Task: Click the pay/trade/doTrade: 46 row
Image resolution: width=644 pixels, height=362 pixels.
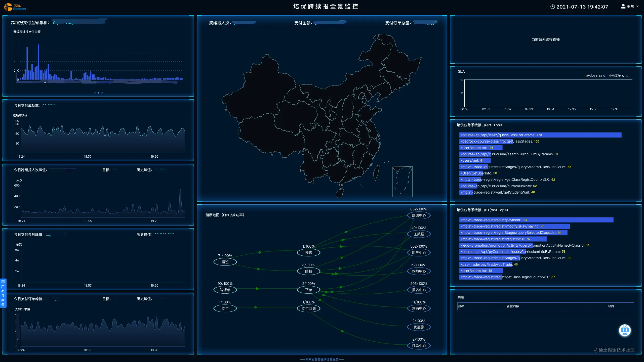Action: (489, 264)
